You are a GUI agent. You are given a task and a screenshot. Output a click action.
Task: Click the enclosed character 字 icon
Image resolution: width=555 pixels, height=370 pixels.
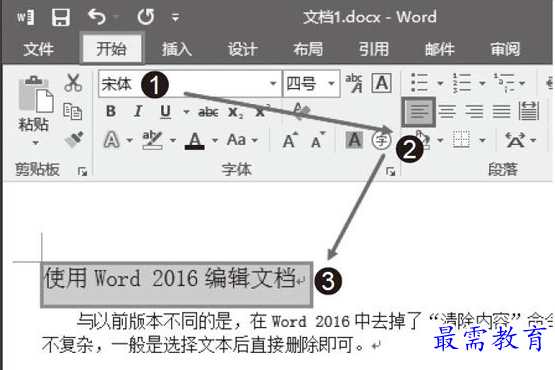381,140
